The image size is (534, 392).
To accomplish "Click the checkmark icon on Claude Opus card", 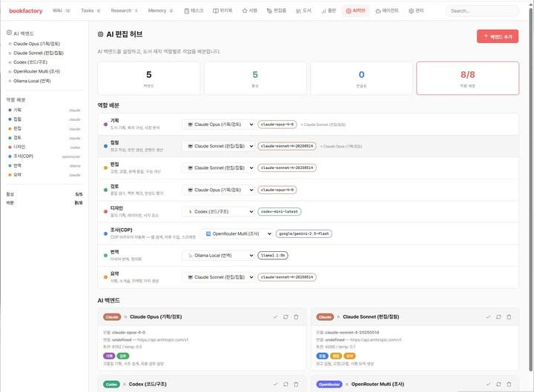I will coord(275,317).
